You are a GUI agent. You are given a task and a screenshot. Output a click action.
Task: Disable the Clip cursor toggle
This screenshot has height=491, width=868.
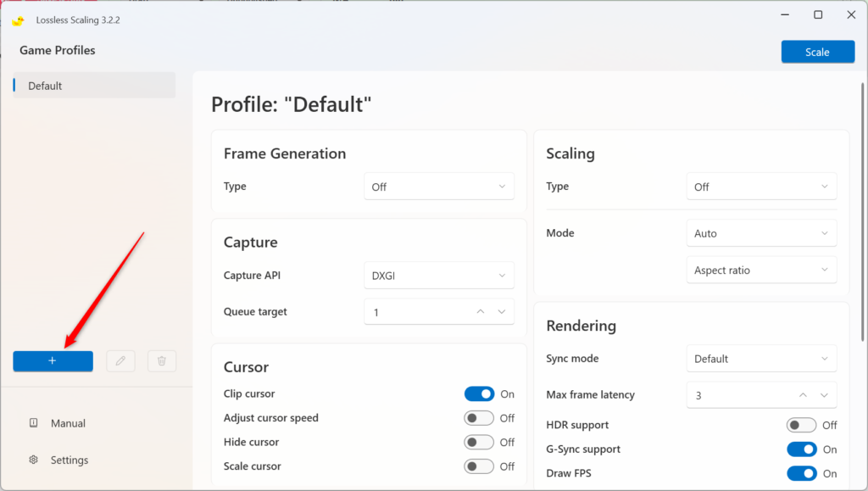(x=480, y=393)
